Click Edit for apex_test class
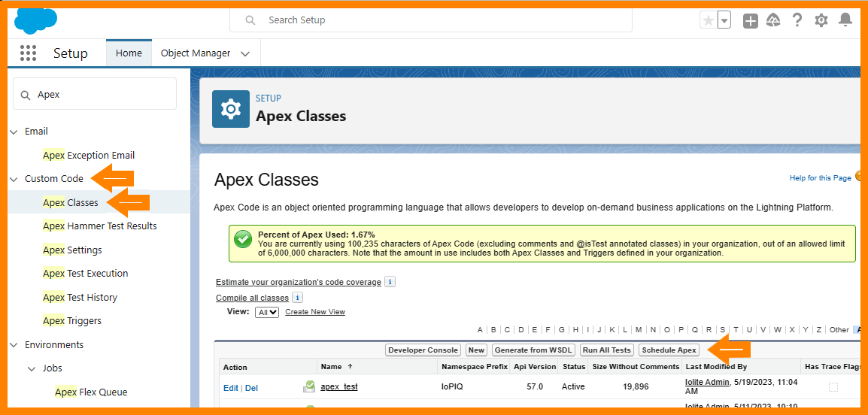 click(x=230, y=388)
